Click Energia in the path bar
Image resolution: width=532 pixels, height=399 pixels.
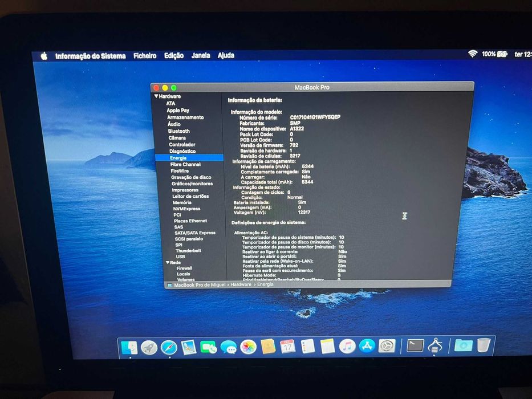tap(265, 284)
